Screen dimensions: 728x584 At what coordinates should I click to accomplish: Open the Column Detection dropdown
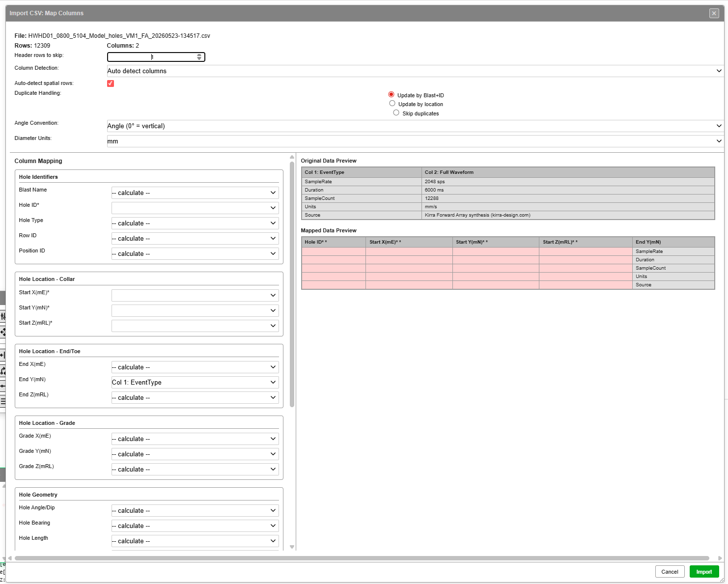[415, 71]
